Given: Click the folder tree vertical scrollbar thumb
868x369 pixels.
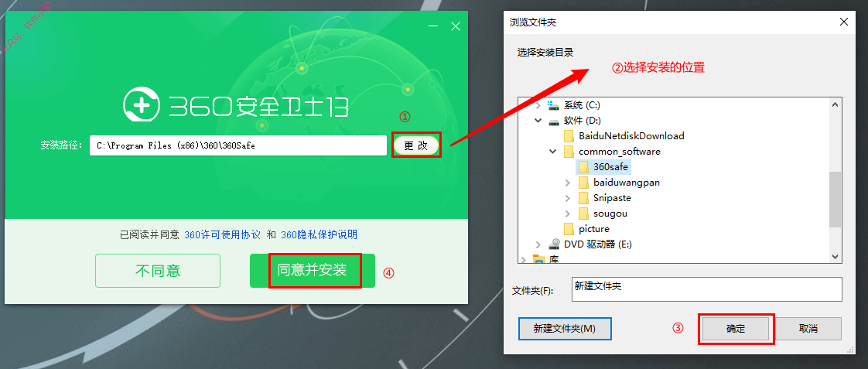Looking at the screenshot, I should [x=836, y=199].
